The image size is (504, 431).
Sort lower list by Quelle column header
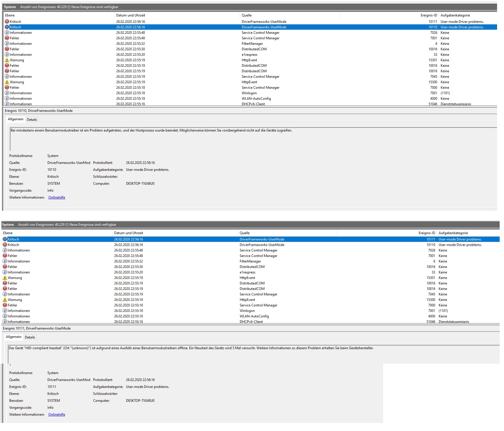287,233
